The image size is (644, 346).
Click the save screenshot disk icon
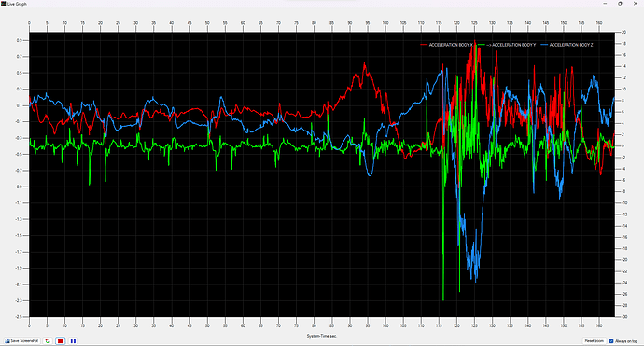coord(7,341)
